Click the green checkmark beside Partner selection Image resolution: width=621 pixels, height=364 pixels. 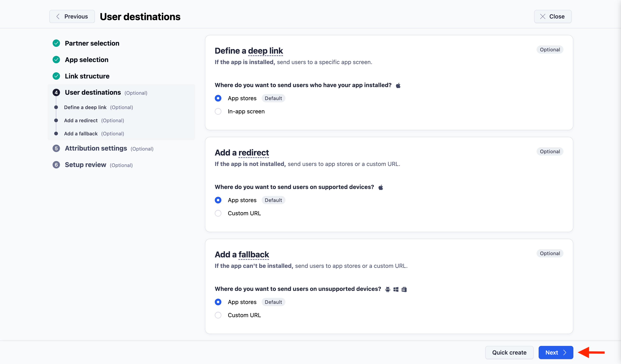click(x=56, y=43)
